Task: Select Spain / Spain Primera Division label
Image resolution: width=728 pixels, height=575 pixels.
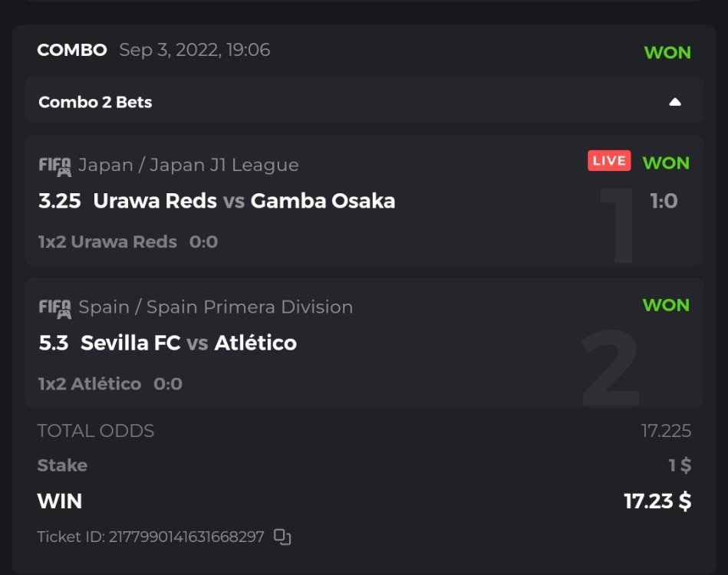Action: (216, 307)
